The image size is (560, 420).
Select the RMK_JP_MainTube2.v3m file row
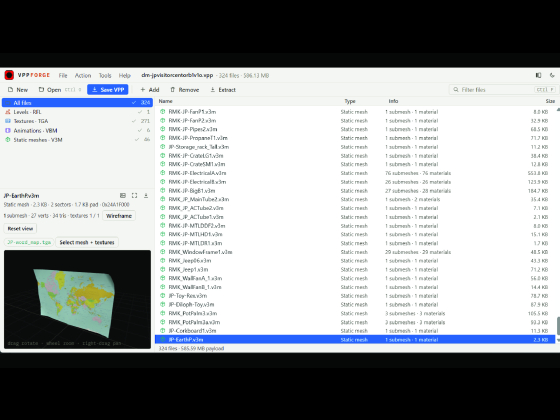tap(355, 199)
